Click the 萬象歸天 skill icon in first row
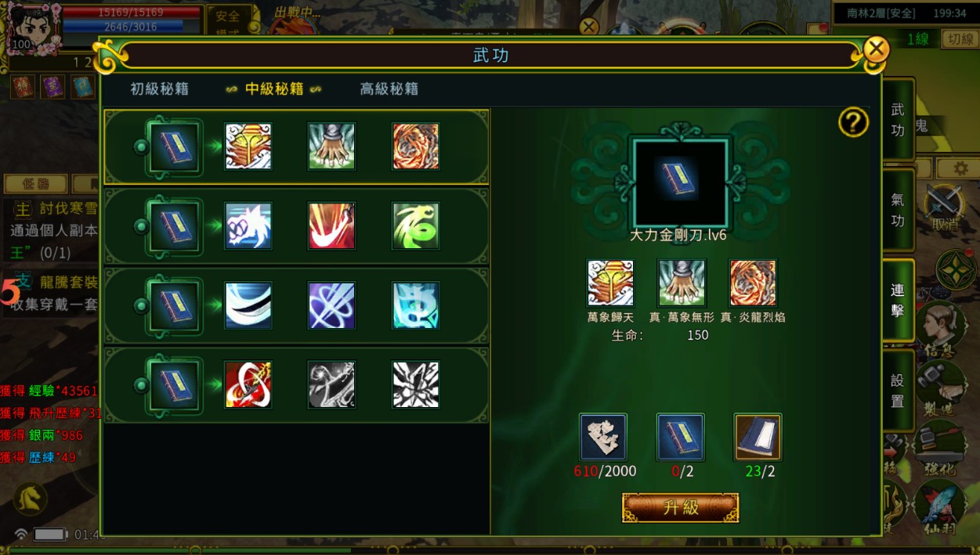Screen dimensions: 980x555 pyautogui.click(x=248, y=146)
